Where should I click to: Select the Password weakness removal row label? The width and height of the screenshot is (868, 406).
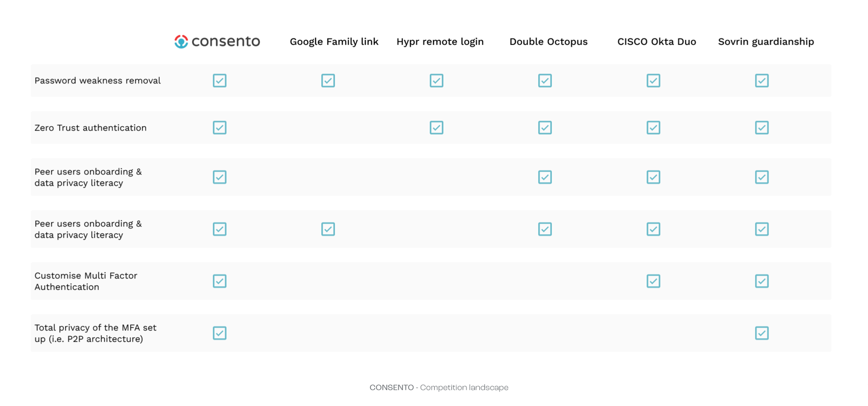pyautogui.click(x=98, y=80)
